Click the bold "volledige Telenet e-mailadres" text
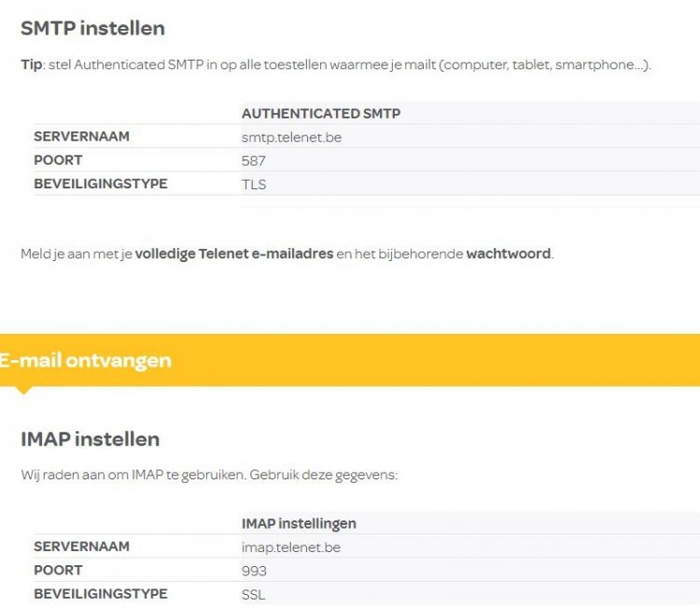Viewport: 700px width, 609px height. click(233, 254)
